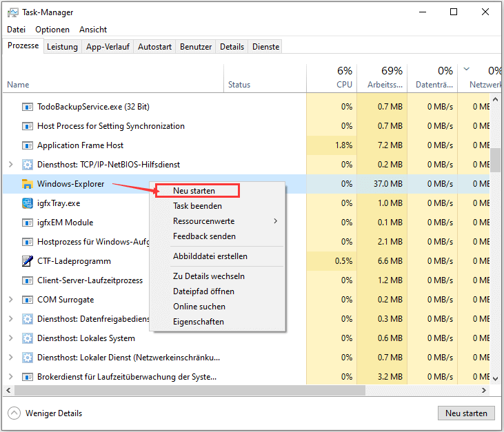Viewport: 504px width, 432px height.
Task: Click the 37.0 MB memory value
Action: (387, 184)
